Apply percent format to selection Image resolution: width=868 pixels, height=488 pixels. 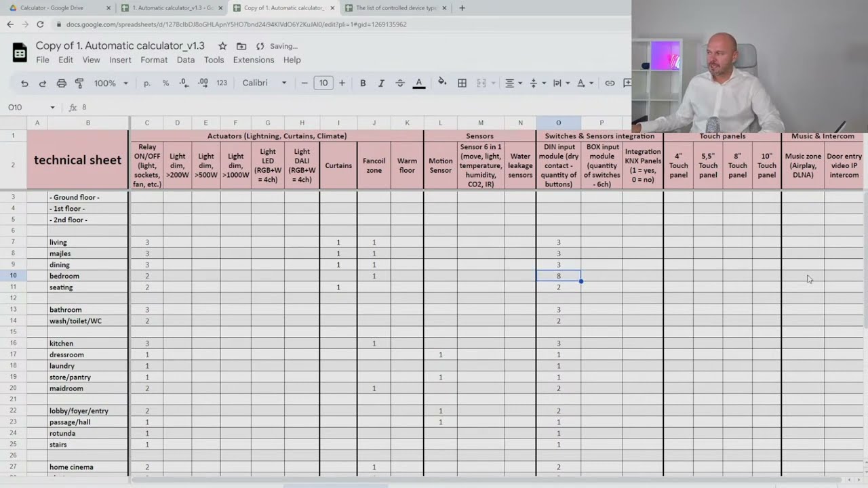[165, 83]
